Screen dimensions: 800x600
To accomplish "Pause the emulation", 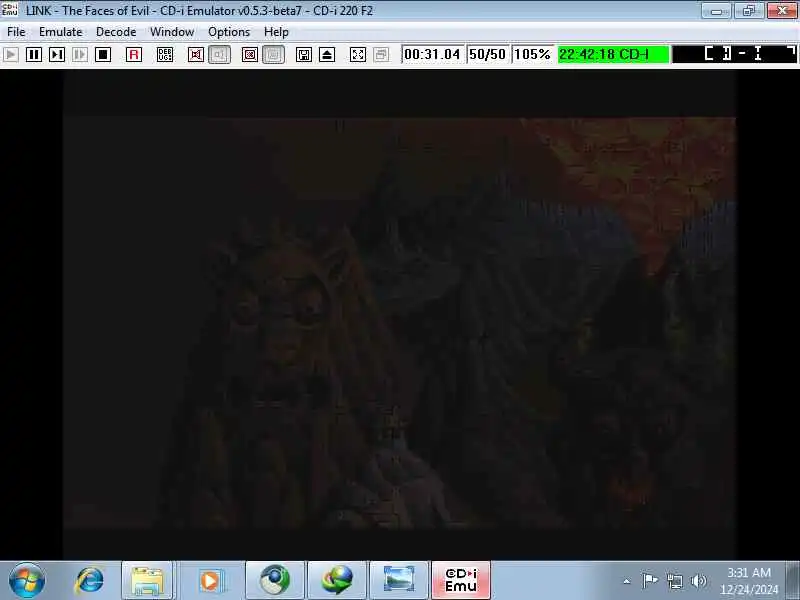I will click(x=34, y=55).
